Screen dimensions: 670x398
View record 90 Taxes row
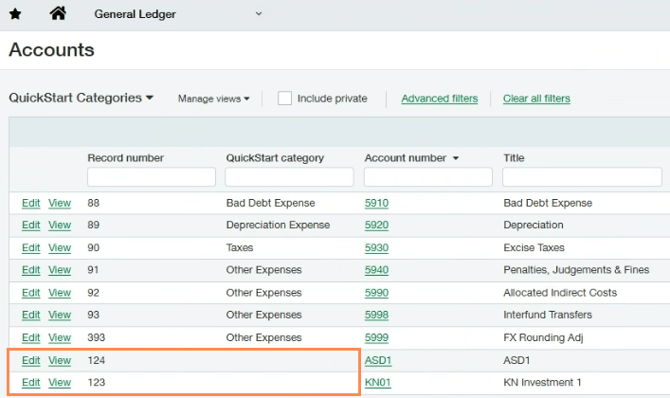click(59, 248)
